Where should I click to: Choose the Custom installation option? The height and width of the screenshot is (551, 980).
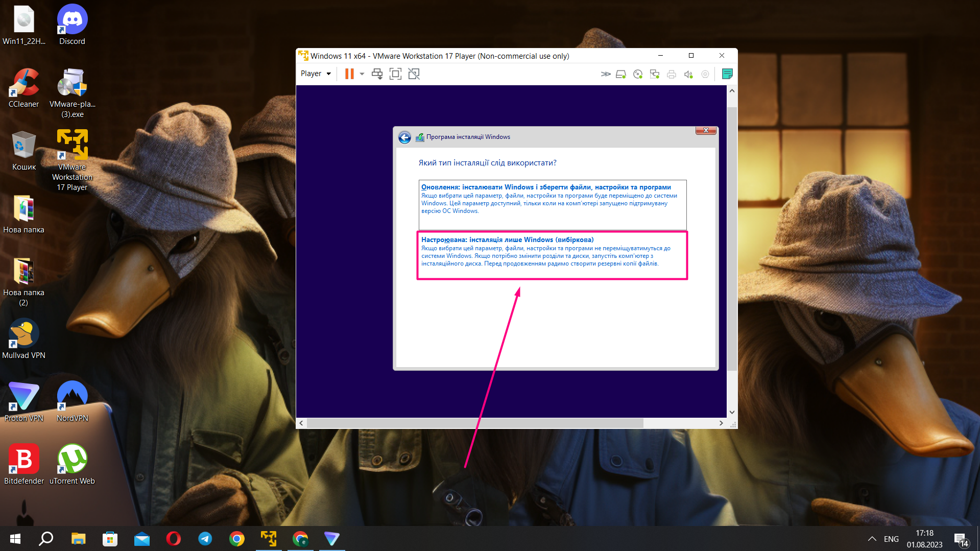pyautogui.click(x=553, y=255)
